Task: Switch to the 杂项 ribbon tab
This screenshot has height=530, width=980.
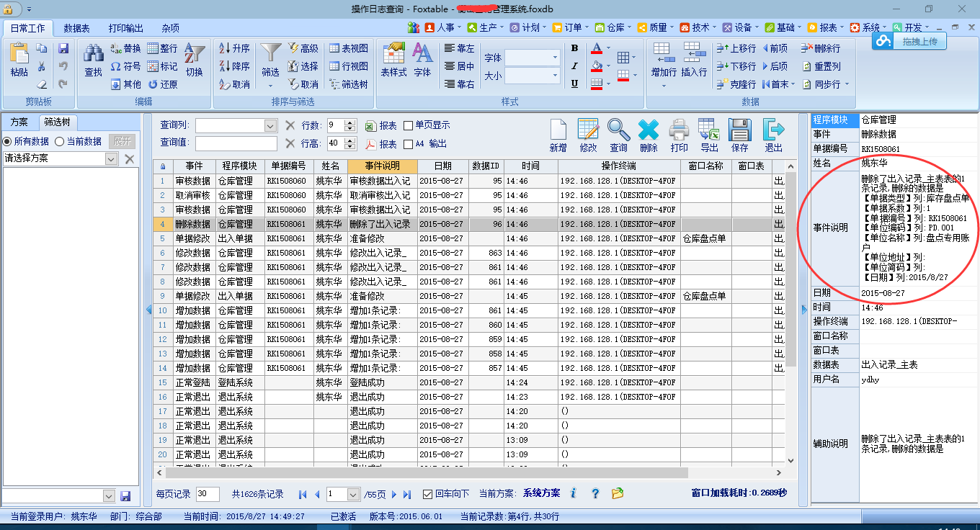Action: [171, 28]
